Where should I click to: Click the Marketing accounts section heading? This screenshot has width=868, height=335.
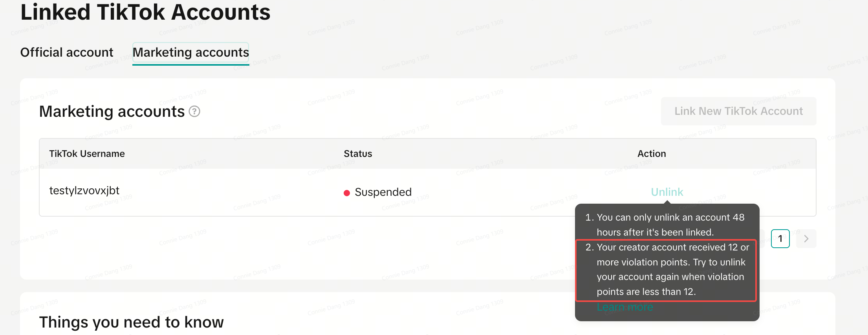tap(112, 112)
